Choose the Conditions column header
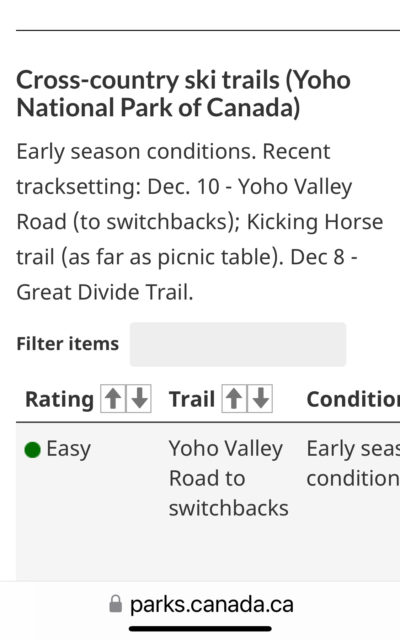 click(x=353, y=399)
